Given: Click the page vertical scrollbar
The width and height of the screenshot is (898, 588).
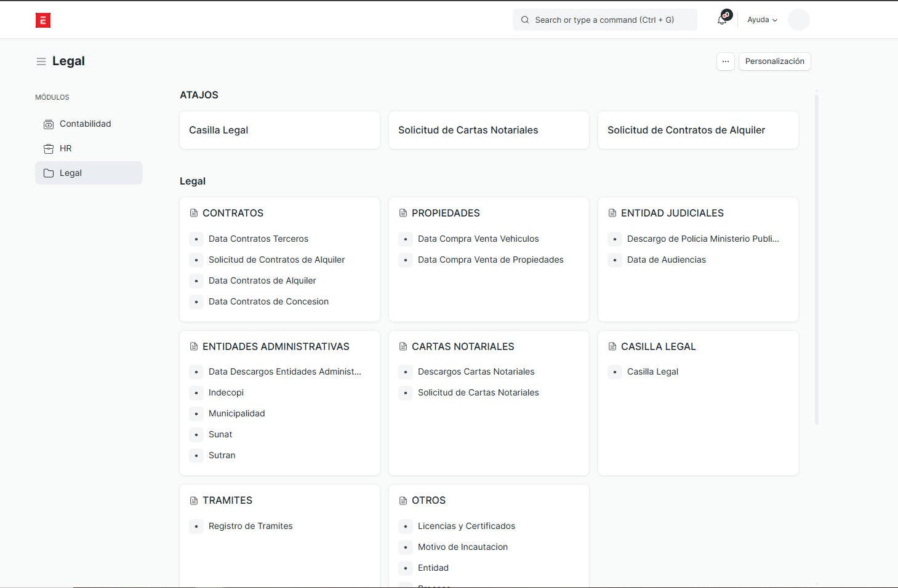Looking at the screenshot, I should point(817,258).
